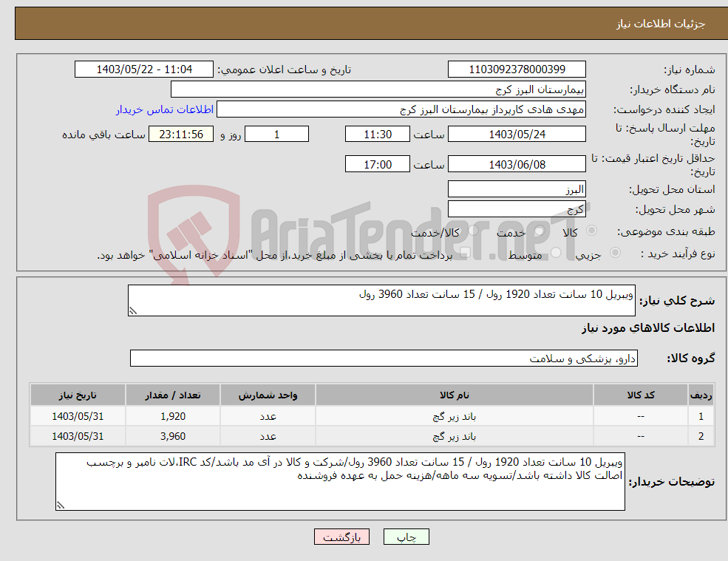The width and height of the screenshot is (728, 561).
Task: Select the متوسط purchase type radio
Action: pos(556,253)
